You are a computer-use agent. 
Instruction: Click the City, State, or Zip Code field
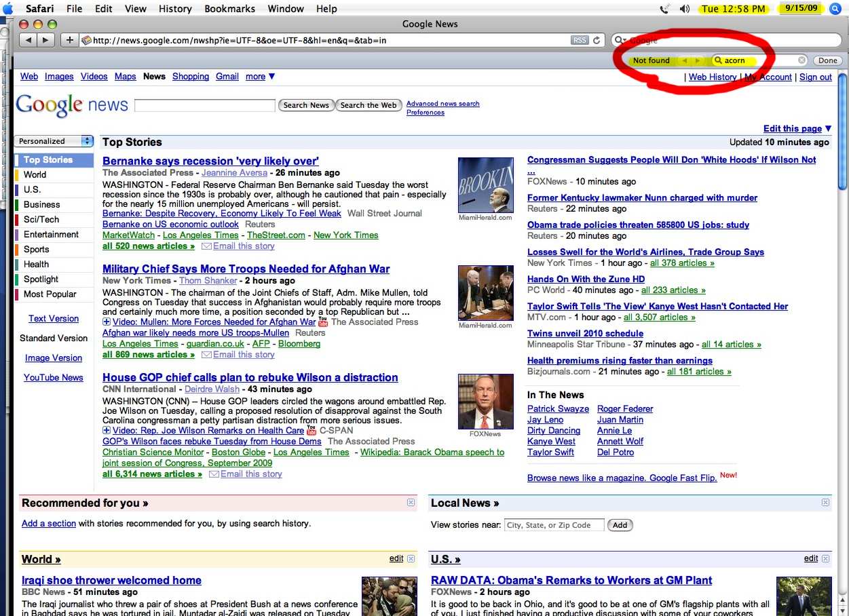tap(554, 525)
